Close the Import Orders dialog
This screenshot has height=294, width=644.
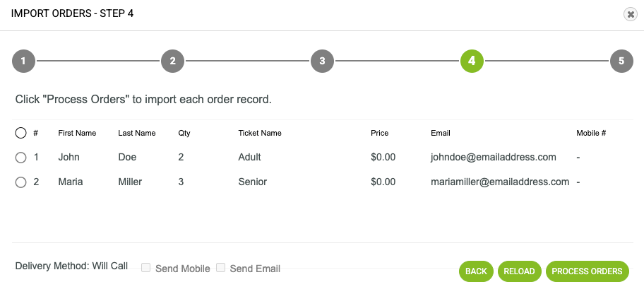pyautogui.click(x=631, y=14)
